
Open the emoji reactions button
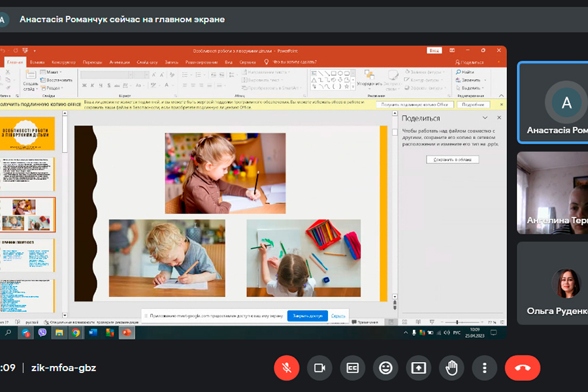[x=385, y=368]
